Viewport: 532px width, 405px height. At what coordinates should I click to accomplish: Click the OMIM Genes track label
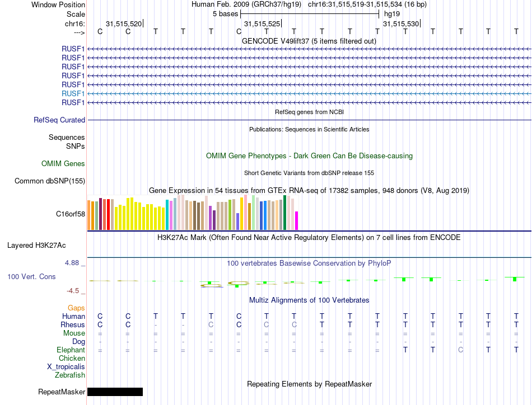(63, 164)
